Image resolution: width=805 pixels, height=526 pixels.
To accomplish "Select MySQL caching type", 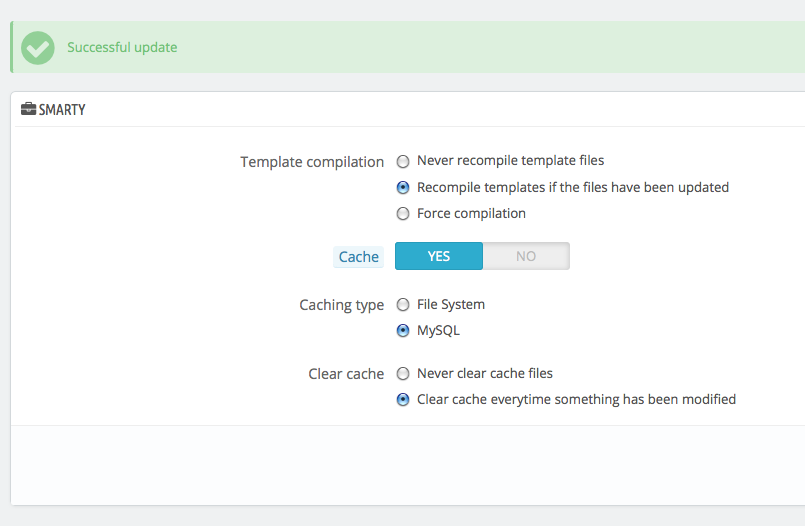I will [403, 330].
